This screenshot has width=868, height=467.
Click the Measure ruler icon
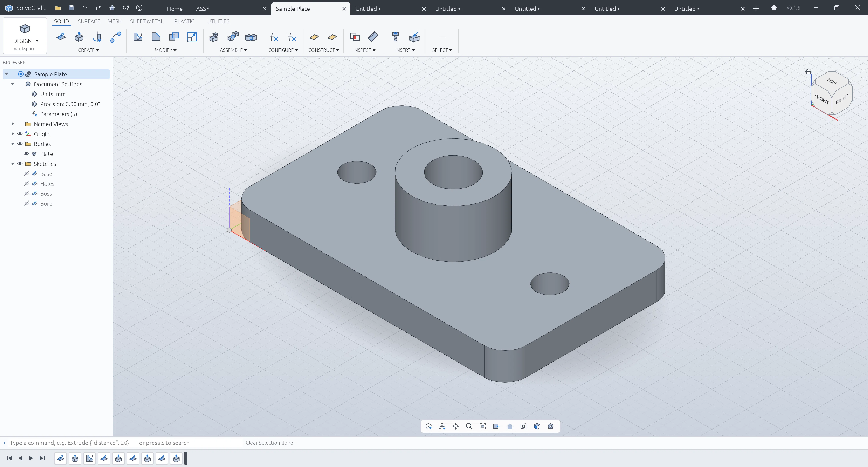pyautogui.click(x=373, y=37)
